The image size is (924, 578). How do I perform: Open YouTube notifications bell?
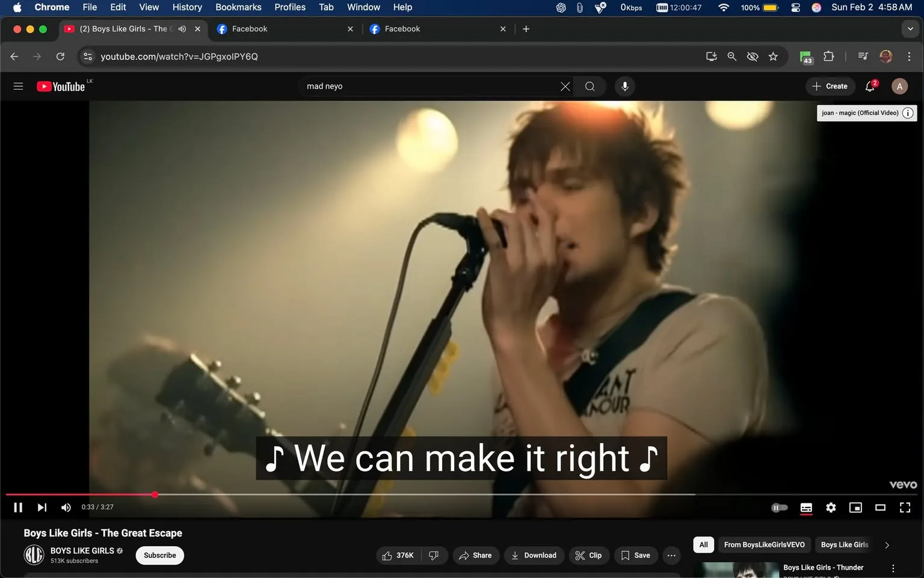[869, 86]
